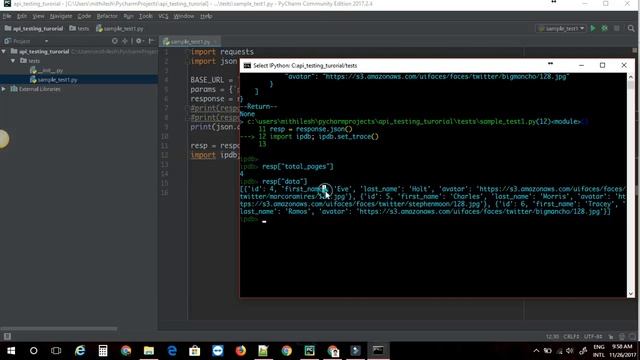Open the Tools menu
The image size is (640, 360).
(x=145, y=16)
